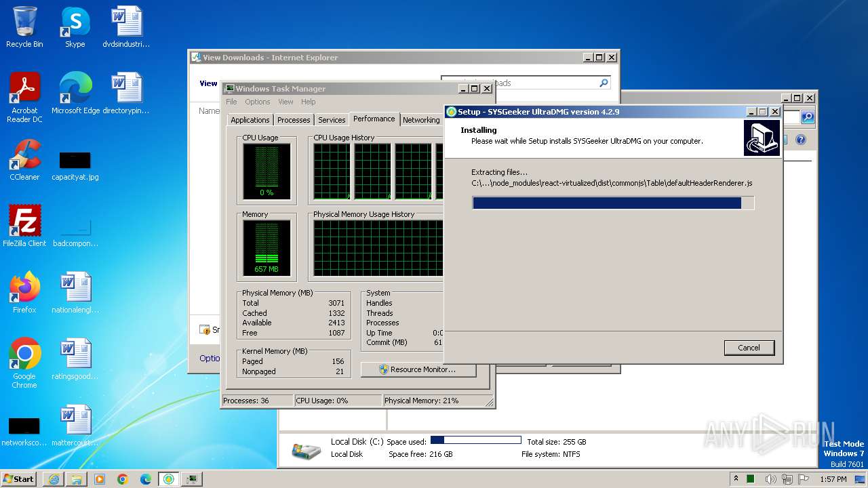This screenshot has width=868, height=488.
Task: Open the Recycle Bin desktop icon
Action: tap(24, 27)
